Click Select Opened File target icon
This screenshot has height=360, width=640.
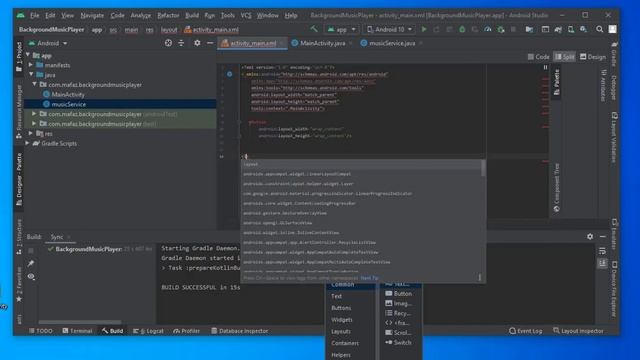[168, 43]
